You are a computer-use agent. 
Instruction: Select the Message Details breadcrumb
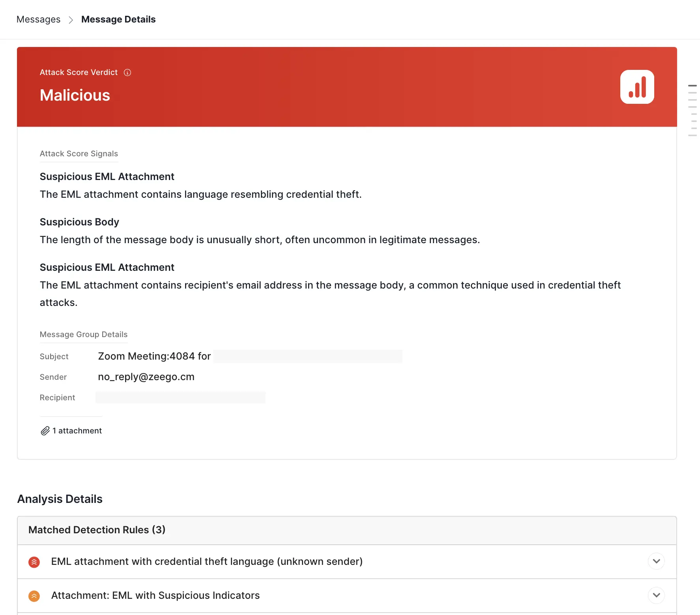coord(118,19)
